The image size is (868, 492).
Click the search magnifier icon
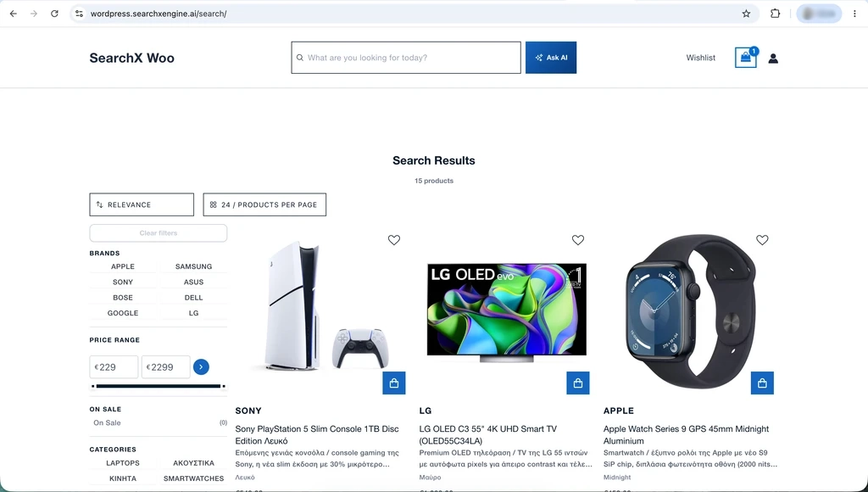pos(300,58)
